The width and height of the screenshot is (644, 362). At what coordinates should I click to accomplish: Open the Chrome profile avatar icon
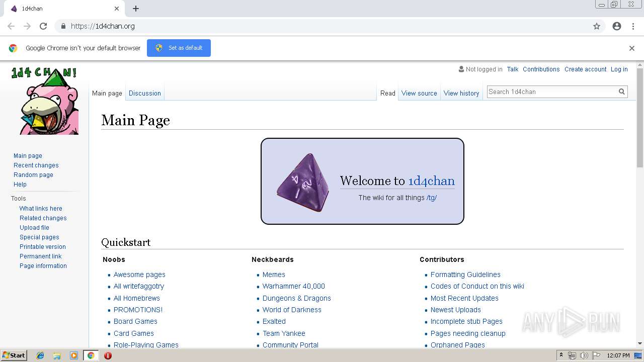tap(617, 26)
